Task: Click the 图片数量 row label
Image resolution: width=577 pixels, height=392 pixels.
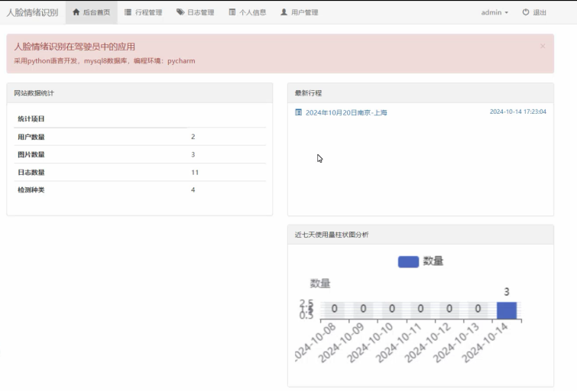Action: coord(31,154)
